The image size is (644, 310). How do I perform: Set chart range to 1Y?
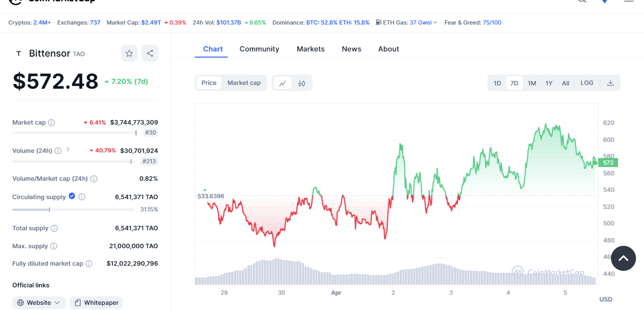(549, 83)
